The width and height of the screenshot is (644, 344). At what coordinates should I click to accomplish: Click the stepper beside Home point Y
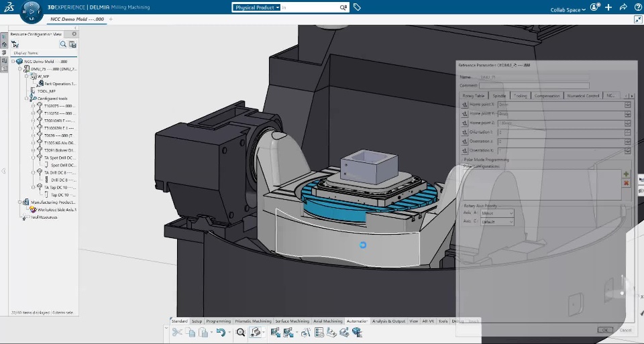[628, 114]
